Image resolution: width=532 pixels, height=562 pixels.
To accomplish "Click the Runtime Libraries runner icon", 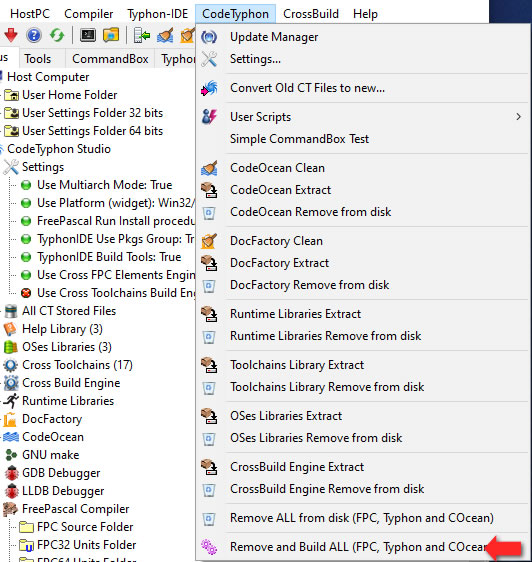I will 11,401.
